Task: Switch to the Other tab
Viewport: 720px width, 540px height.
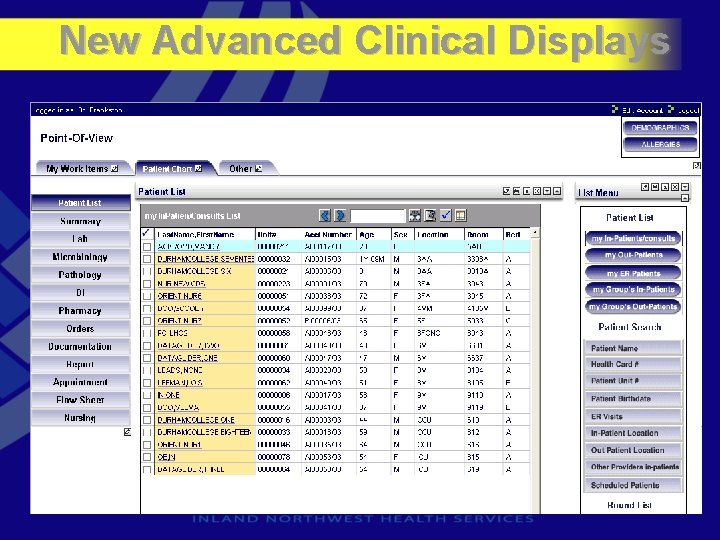Action: coord(246,169)
